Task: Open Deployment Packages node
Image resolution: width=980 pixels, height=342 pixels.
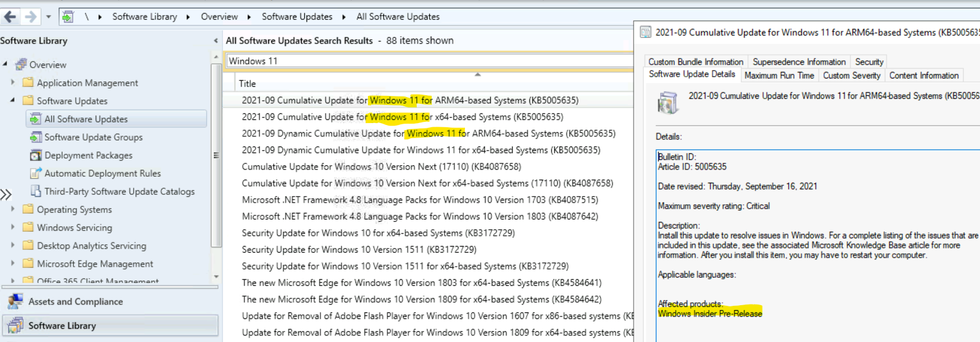Action: [89, 155]
